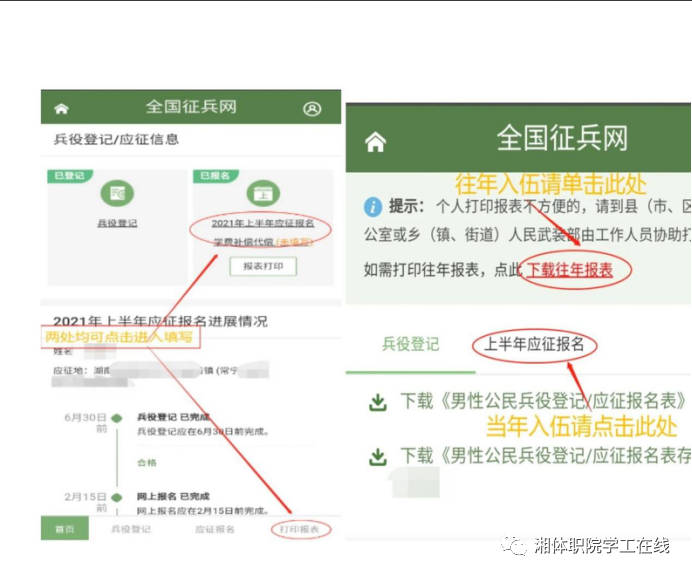The height and width of the screenshot is (568, 692).
Task: Click the 下载往年报表 link
Action: pos(570,270)
